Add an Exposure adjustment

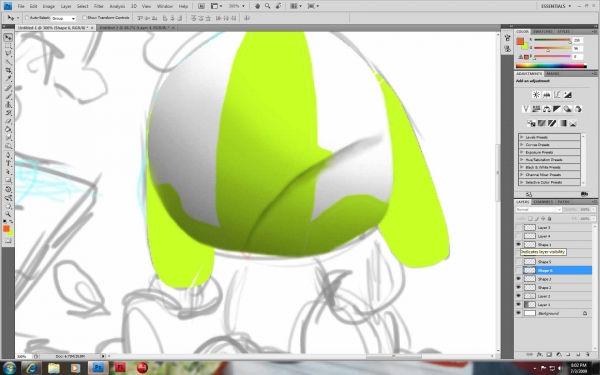[567, 95]
